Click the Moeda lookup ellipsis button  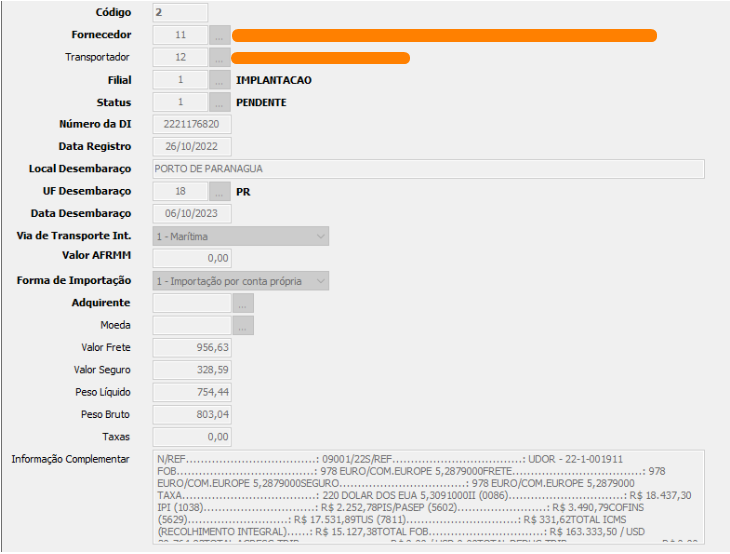click(243, 325)
